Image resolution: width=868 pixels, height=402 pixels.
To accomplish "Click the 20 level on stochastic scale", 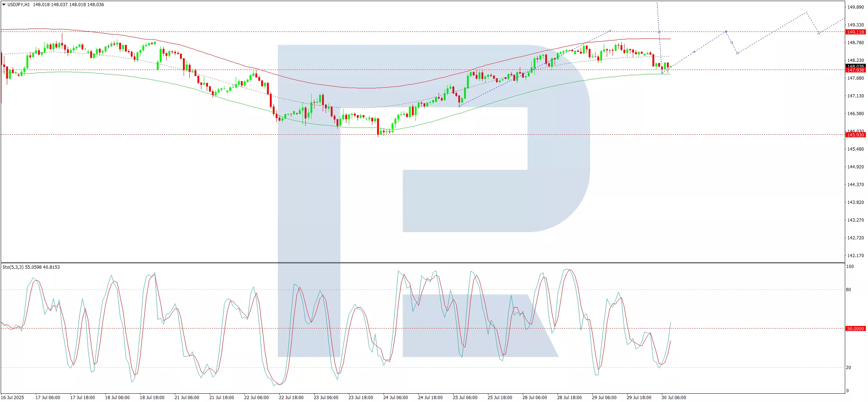I will 848,368.
